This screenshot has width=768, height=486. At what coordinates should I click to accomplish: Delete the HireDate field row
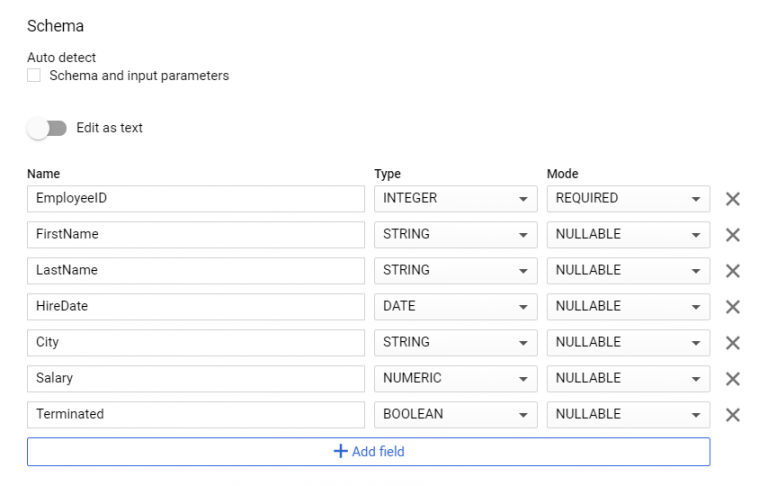pos(732,307)
